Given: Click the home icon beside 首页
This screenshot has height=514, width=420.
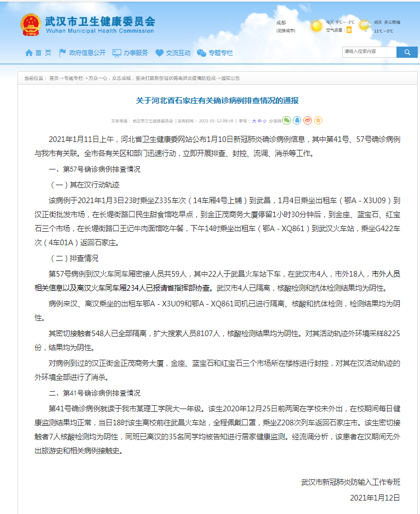Looking at the screenshot, I should click(x=29, y=53).
